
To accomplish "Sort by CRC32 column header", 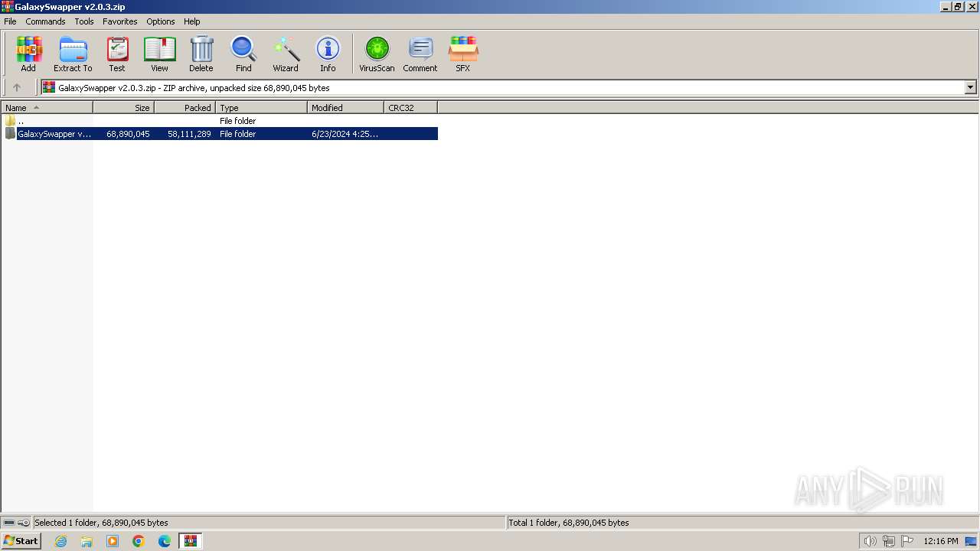I will 410,108.
